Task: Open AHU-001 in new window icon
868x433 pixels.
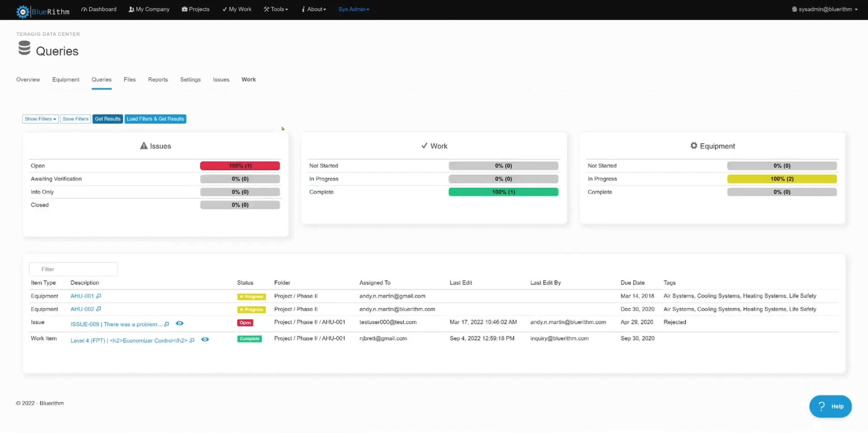Action: (99, 296)
